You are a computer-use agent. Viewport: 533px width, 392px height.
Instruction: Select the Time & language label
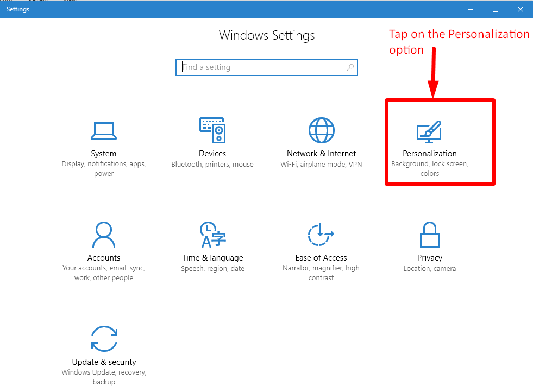212,258
